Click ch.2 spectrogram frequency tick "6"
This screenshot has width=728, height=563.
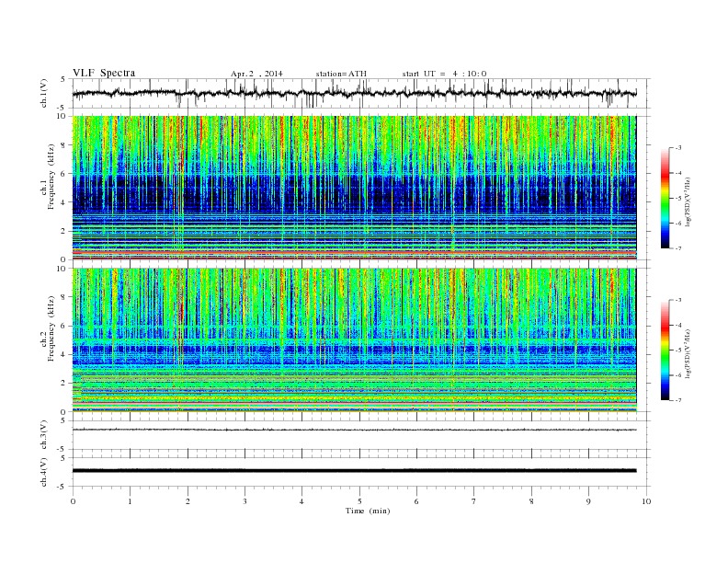(64, 326)
